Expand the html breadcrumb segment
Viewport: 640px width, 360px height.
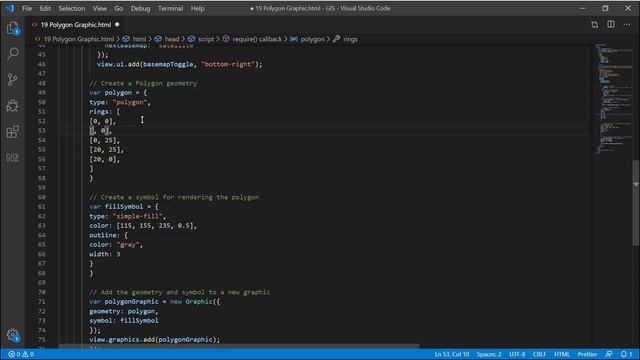[139, 39]
